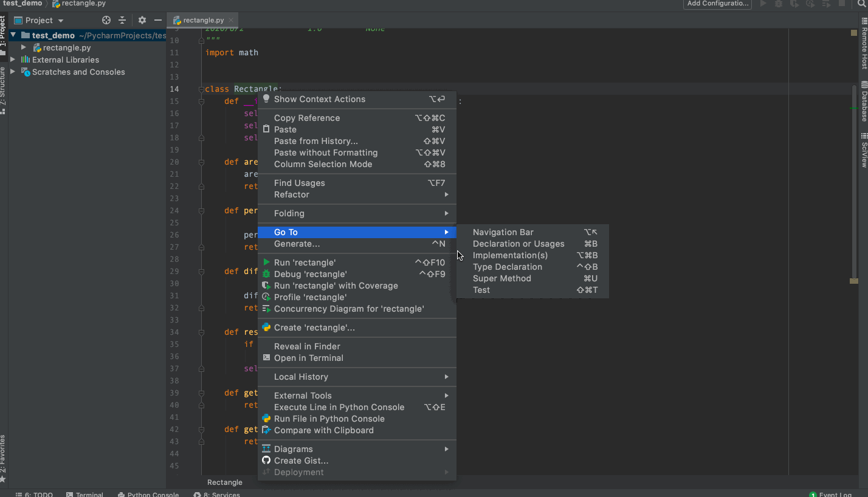The height and width of the screenshot is (497, 868).
Task: Select Paste from the context menu
Action: click(x=357, y=129)
